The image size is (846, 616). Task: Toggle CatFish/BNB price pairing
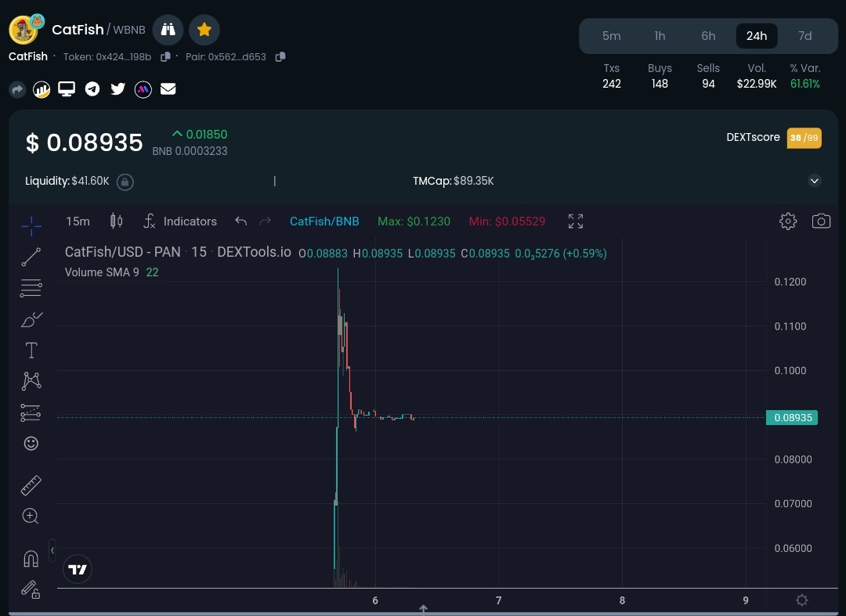(x=324, y=222)
